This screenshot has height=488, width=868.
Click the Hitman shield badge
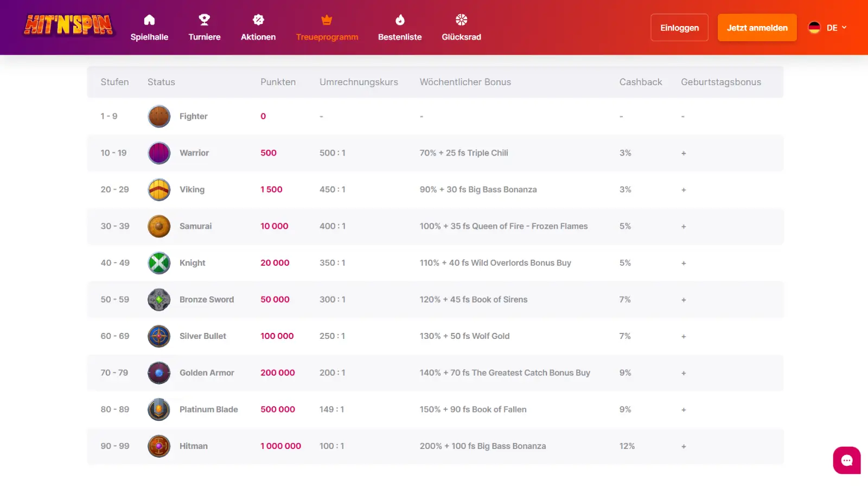point(159,446)
